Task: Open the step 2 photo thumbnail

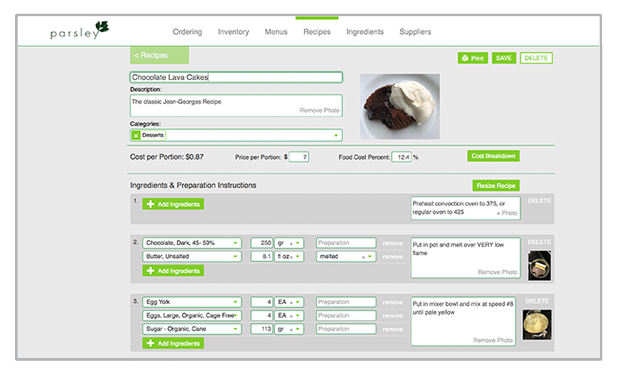Action: point(539,265)
